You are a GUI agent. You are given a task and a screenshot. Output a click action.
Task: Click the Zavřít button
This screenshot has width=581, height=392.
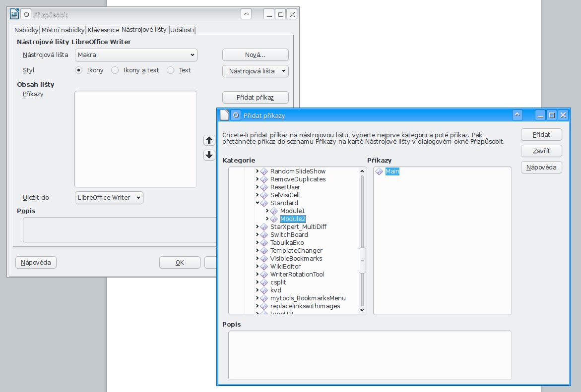pos(541,151)
